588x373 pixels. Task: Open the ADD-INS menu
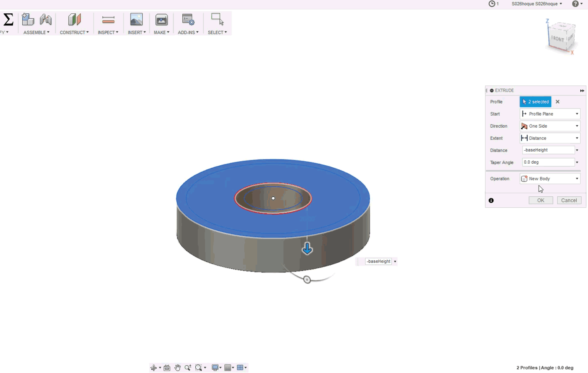click(188, 32)
